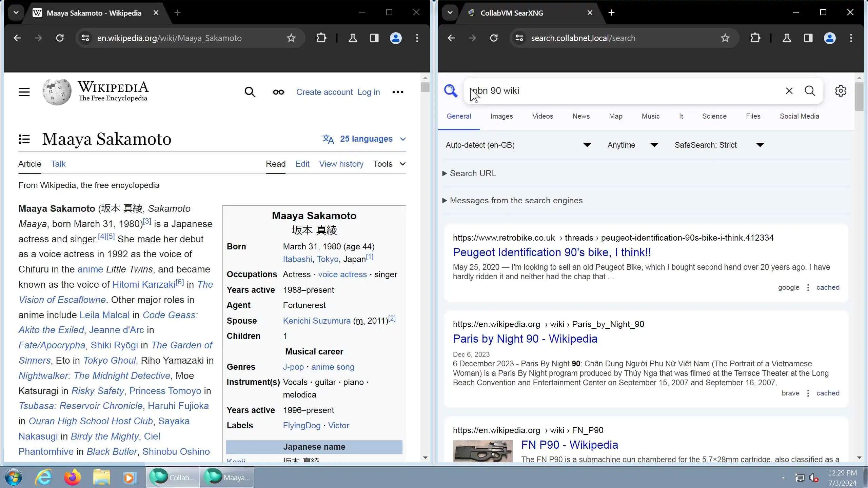Clear the SearXNG search query
This screenshot has width=868, height=488.
point(789,91)
